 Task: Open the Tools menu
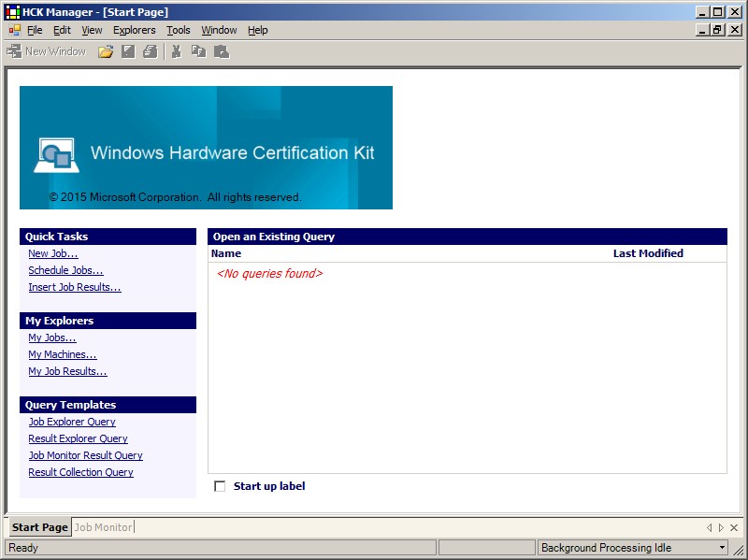[x=179, y=31]
